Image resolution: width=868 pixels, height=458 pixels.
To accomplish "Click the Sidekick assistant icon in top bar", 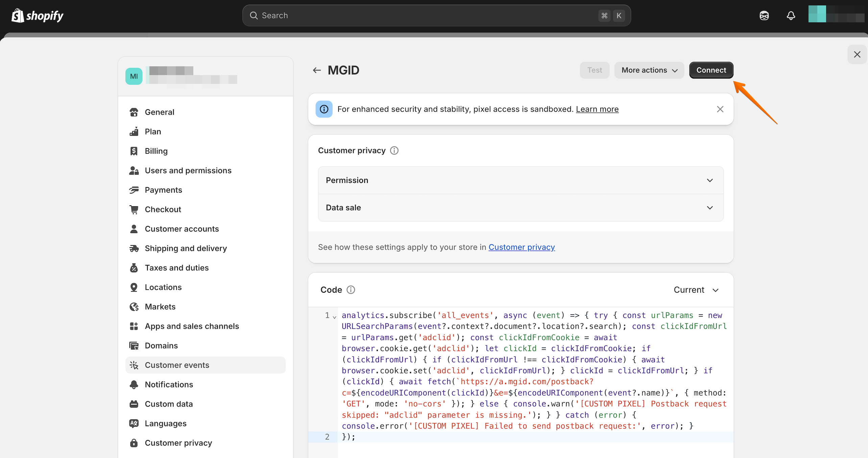I will pyautogui.click(x=764, y=16).
